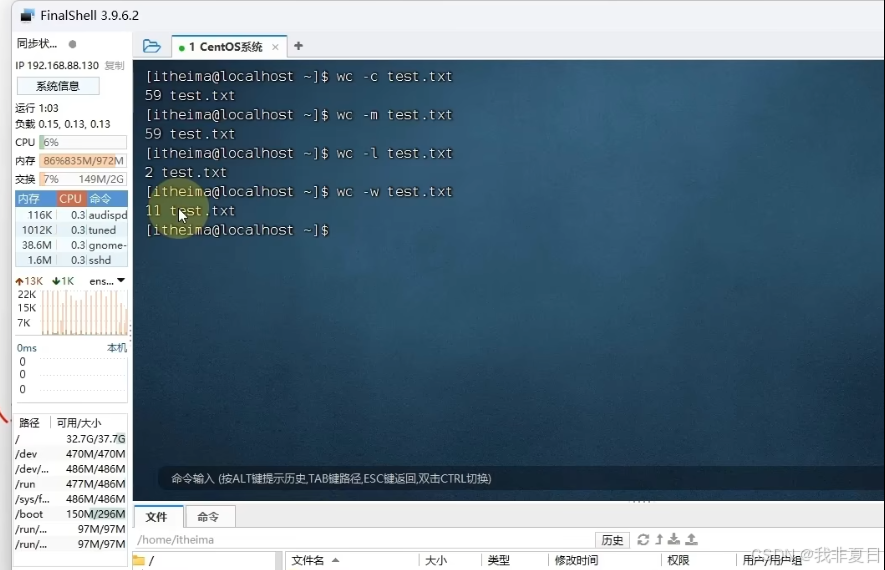Open the connection manager folder icon
The width and height of the screenshot is (885, 570).
pos(151,46)
